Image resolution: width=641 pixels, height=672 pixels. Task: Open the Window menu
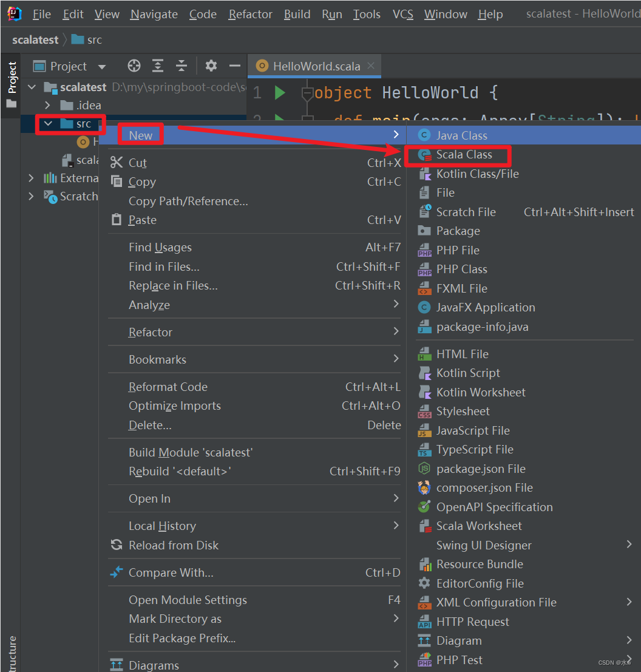pos(446,14)
